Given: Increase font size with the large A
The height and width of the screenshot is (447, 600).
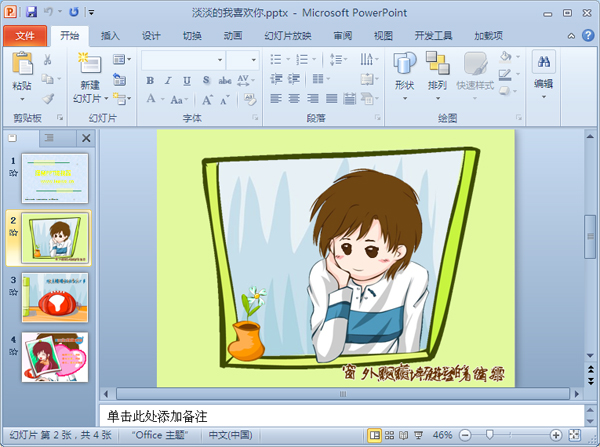Looking at the screenshot, I should [207, 100].
